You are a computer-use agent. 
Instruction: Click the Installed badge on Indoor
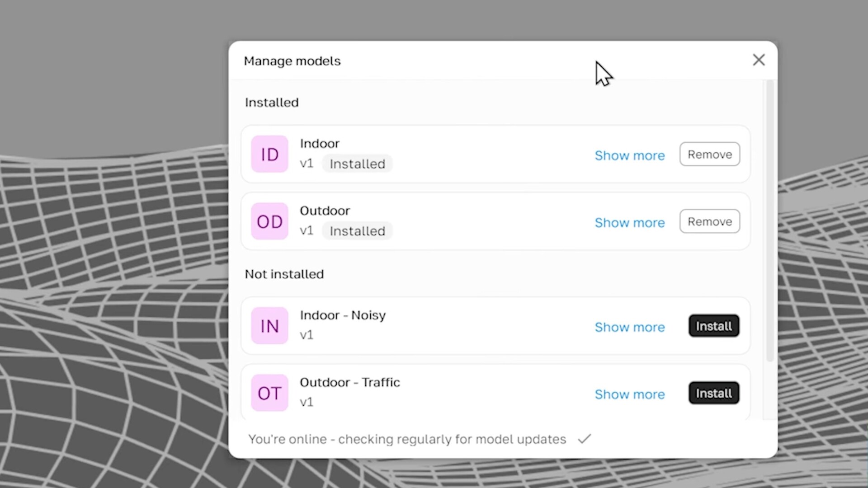(x=357, y=164)
